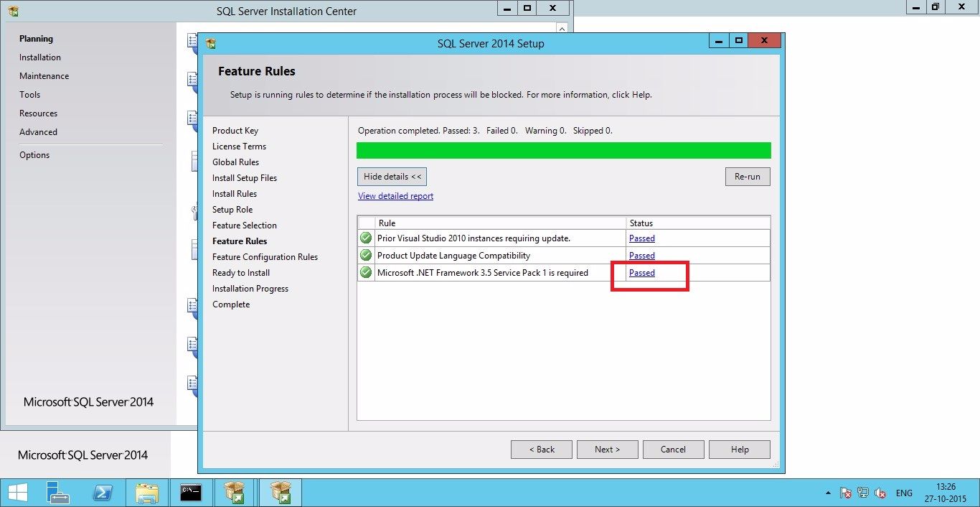Open Passed link for Prior Visual Studio 2010 rule
The image size is (980, 507).
pos(642,238)
